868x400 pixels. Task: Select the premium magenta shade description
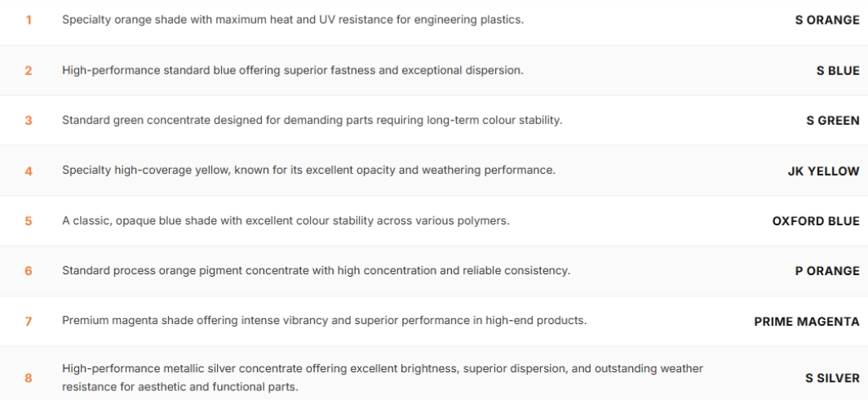click(x=324, y=321)
